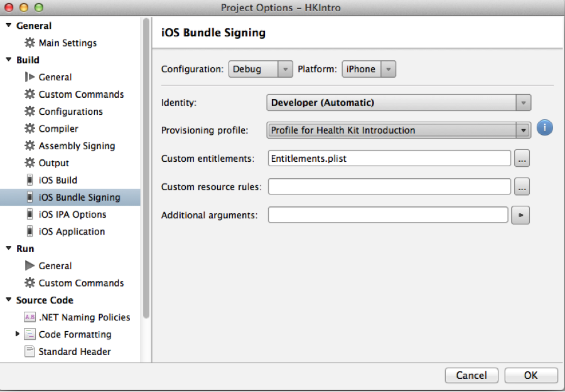Click the Additional arguments field
The height and width of the screenshot is (392, 565).
[x=388, y=215]
